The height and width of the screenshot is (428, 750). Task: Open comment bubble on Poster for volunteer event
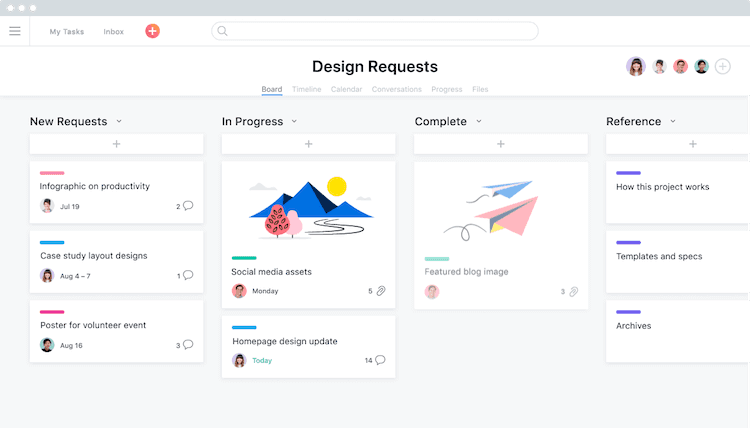[188, 345]
